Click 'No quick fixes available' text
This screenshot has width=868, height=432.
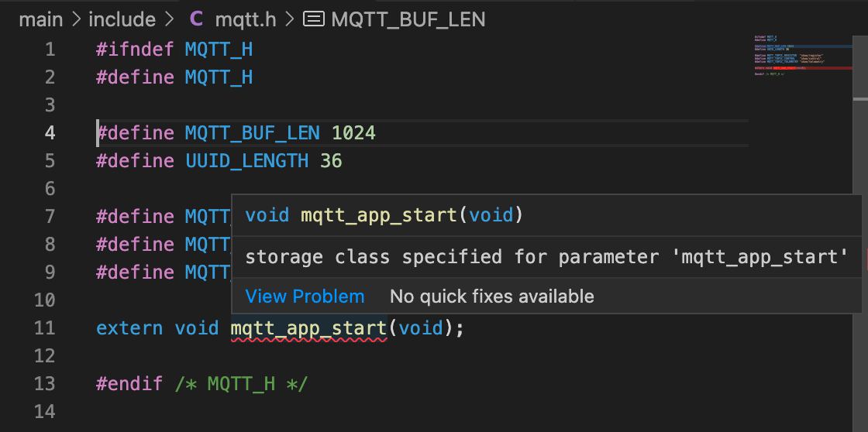coord(491,297)
